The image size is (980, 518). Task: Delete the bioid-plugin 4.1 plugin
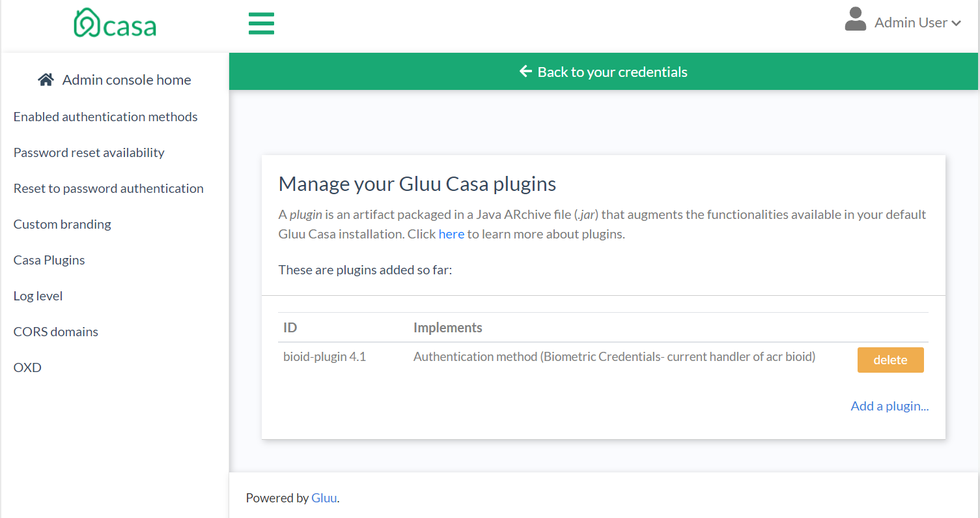pyautogui.click(x=890, y=360)
